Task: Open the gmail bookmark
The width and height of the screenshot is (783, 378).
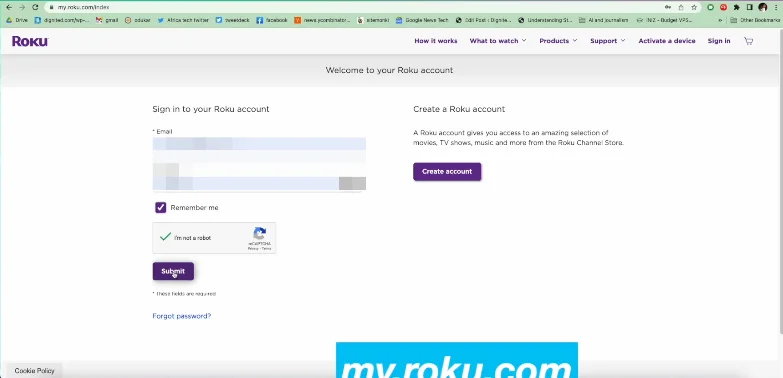Action: (x=107, y=20)
